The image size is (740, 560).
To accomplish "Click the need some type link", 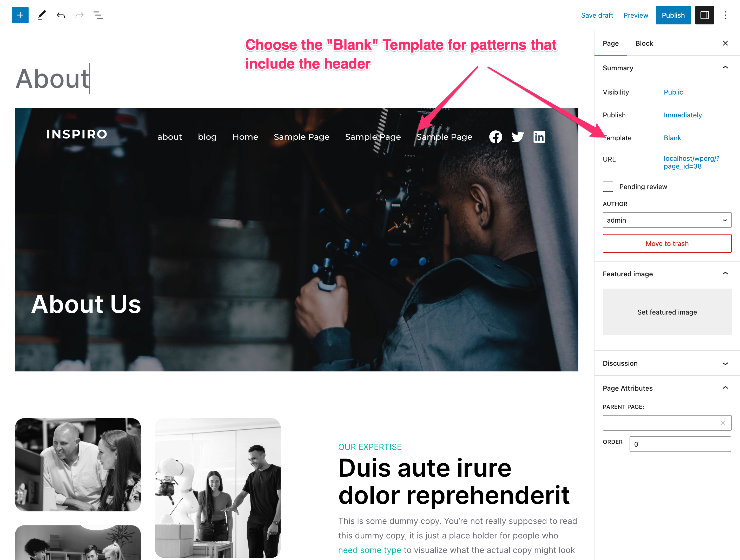I will (x=369, y=550).
